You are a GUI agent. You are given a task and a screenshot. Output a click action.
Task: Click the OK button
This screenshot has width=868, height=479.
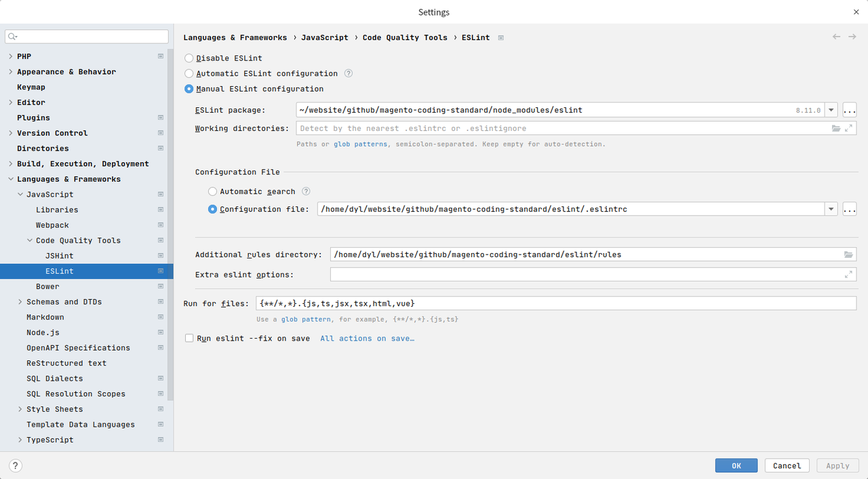736,465
